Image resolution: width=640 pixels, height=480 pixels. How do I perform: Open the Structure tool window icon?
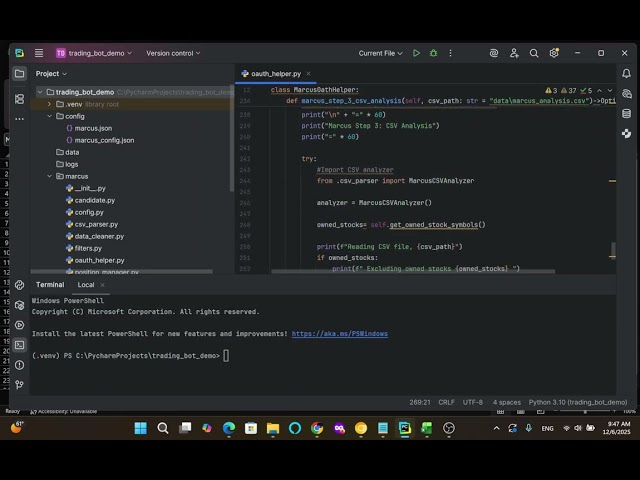19,99
